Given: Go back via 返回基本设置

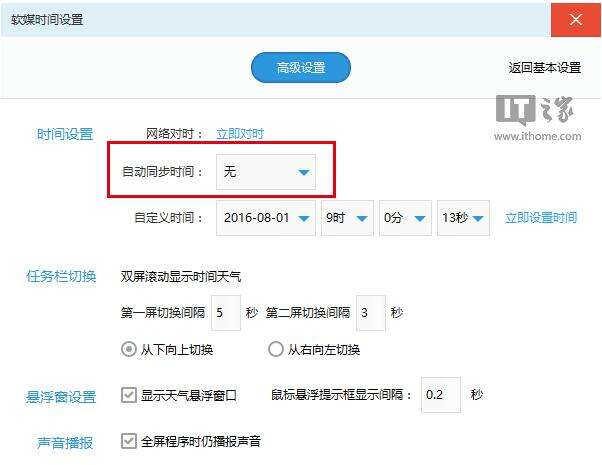Looking at the screenshot, I should (x=544, y=68).
